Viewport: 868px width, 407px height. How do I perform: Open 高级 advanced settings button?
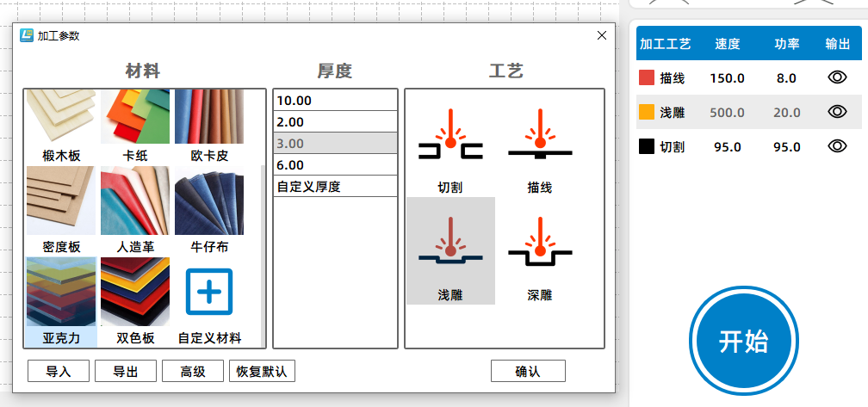click(x=193, y=371)
